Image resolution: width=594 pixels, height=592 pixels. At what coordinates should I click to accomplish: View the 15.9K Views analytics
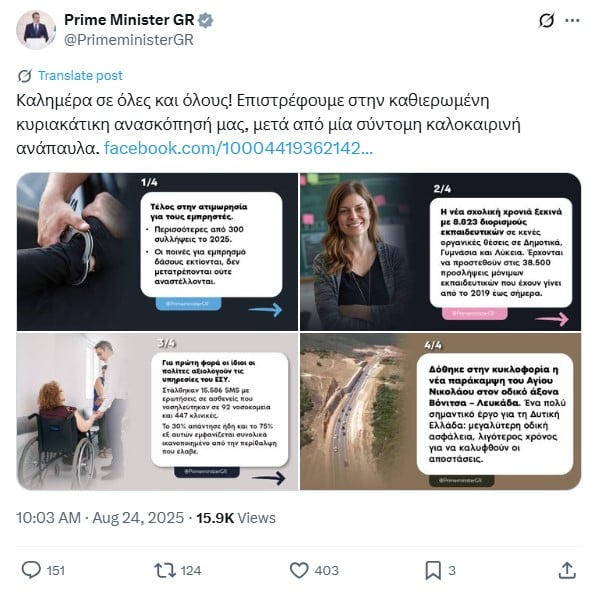click(x=236, y=518)
